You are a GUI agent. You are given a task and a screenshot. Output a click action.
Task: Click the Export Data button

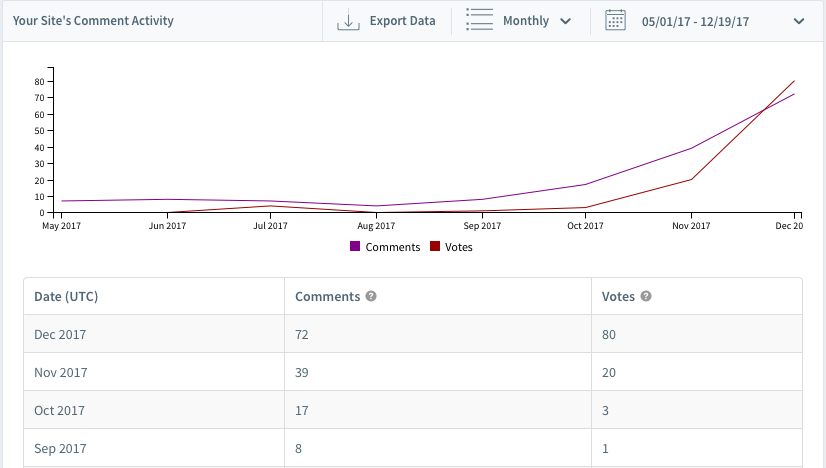click(x=402, y=21)
